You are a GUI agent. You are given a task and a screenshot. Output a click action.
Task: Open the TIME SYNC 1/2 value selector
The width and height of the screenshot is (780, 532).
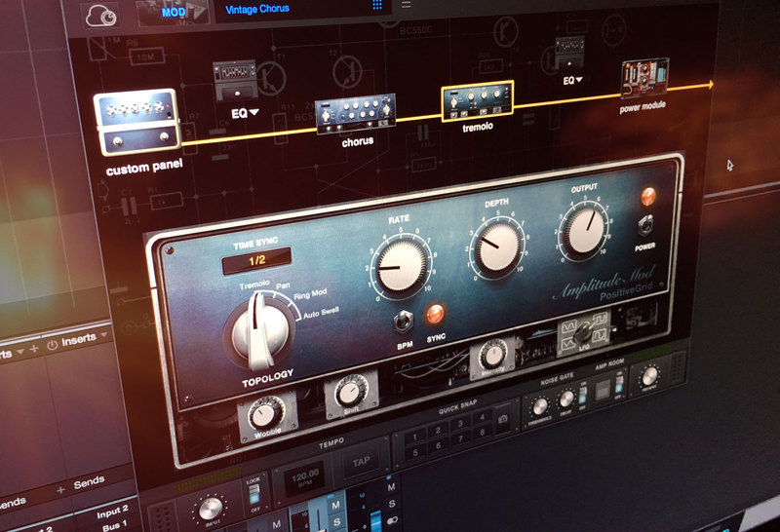256,260
